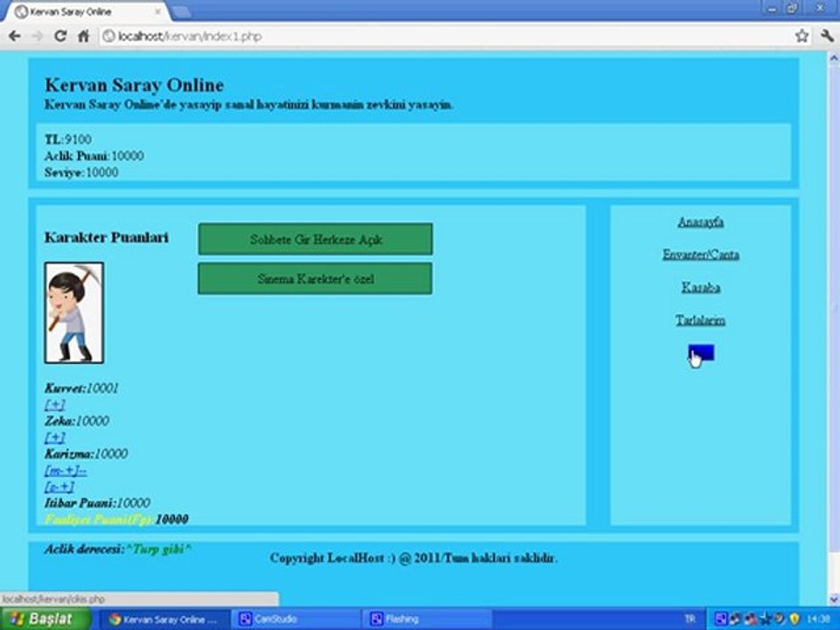
Task: Click the character avatar picture
Action: click(73, 313)
